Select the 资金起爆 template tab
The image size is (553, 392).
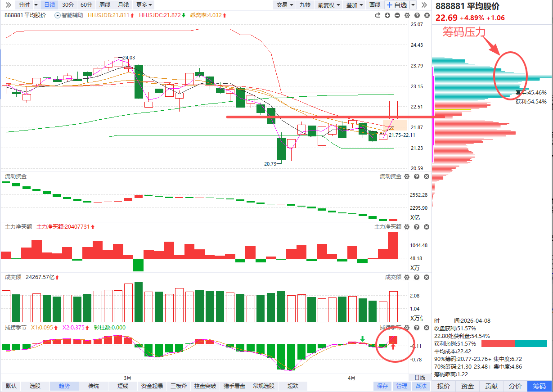tap(152, 386)
